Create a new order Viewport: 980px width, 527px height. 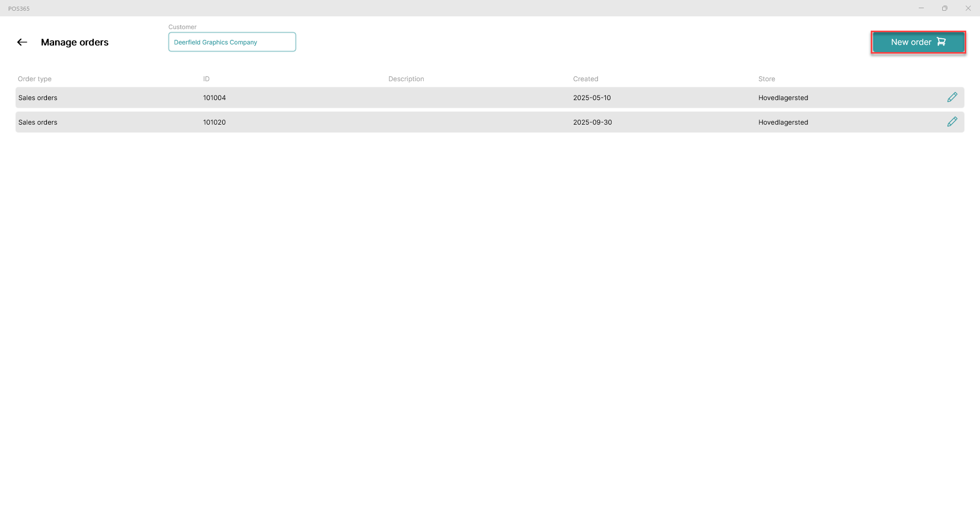[x=918, y=42]
